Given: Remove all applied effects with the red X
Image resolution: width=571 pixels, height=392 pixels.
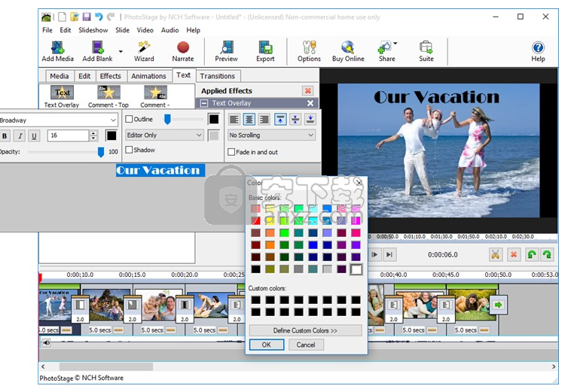Looking at the screenshot, I should [x=307, y=90].
